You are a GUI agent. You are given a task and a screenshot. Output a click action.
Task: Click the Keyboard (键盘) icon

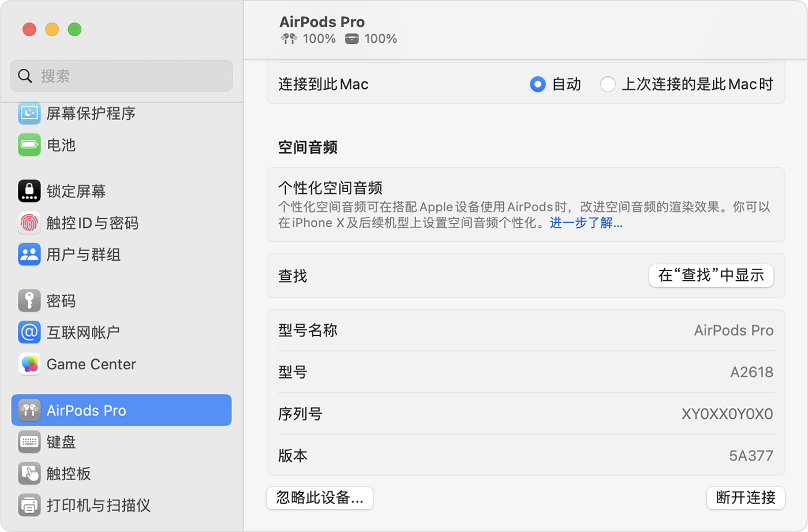[x=29, y=442]
